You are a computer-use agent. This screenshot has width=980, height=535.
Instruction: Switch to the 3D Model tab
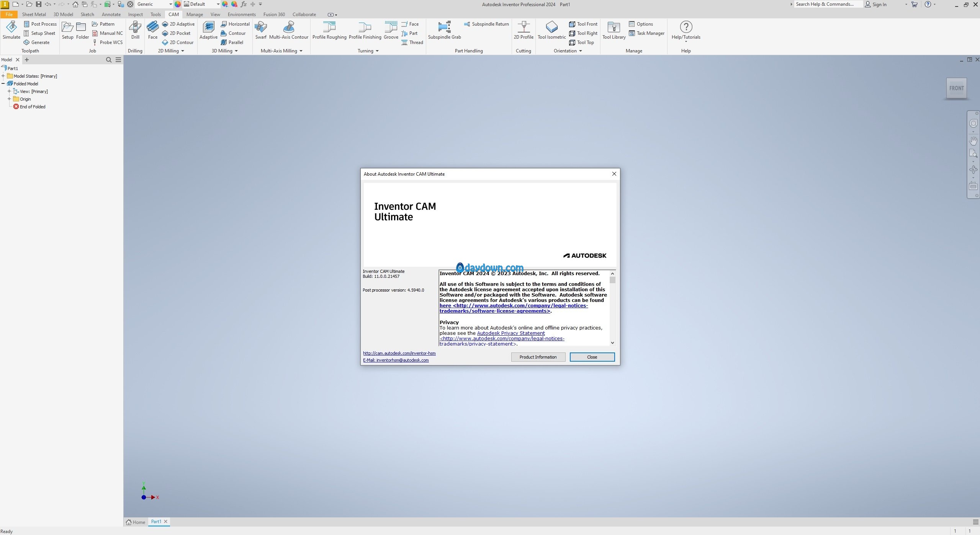pos(63,15)
